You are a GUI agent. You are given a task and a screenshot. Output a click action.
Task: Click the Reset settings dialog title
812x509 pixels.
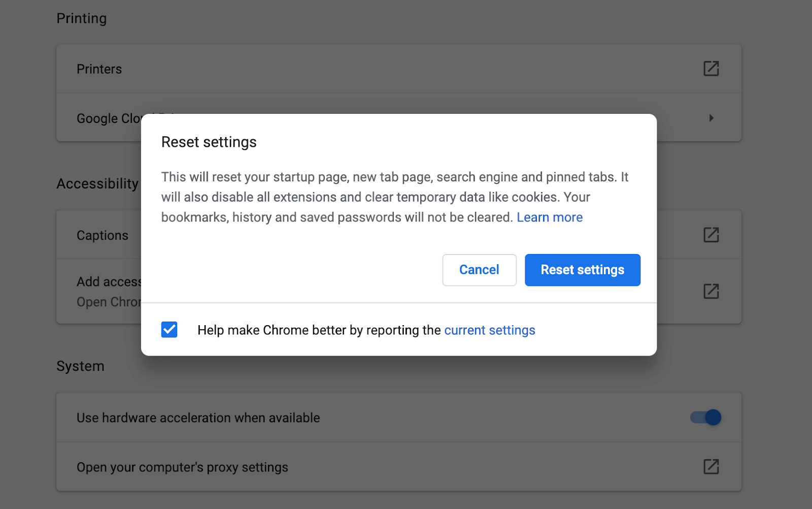click(209, 142)
